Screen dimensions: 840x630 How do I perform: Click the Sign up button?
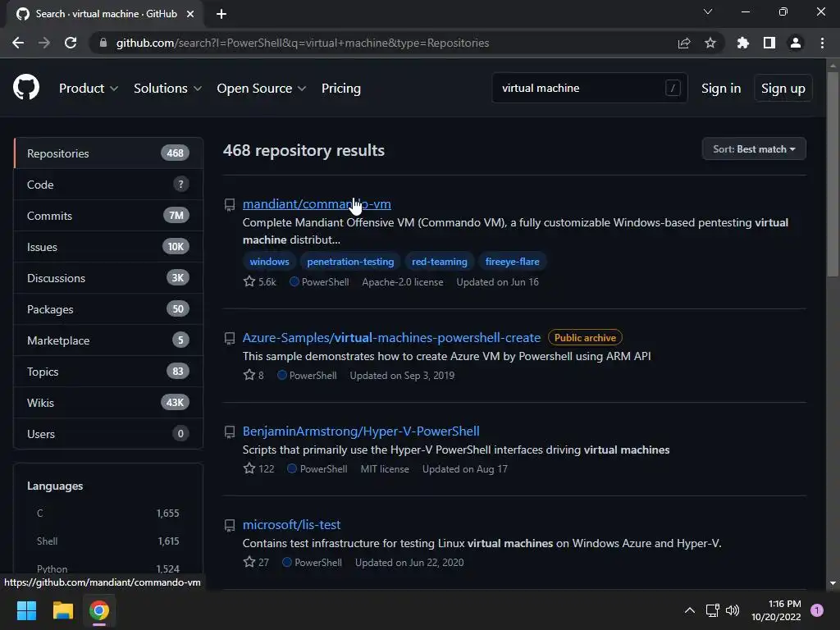pyautogui.click(x=783, y=88)
